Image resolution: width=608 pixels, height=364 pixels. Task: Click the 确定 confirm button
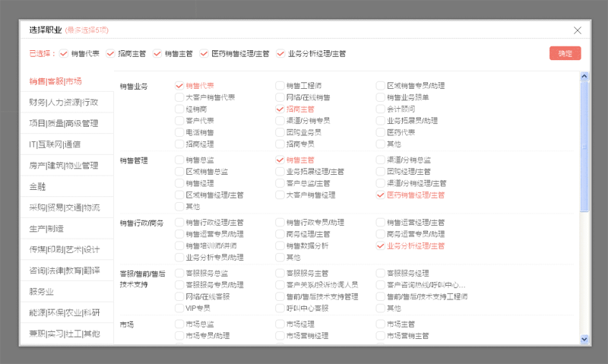(565, 53)
